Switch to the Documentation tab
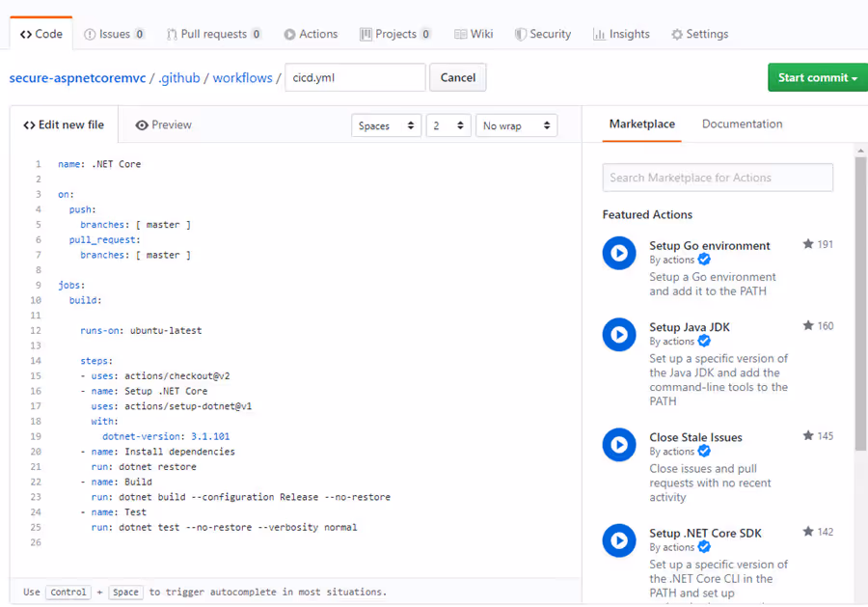868x607 pixels. [742, 124]
